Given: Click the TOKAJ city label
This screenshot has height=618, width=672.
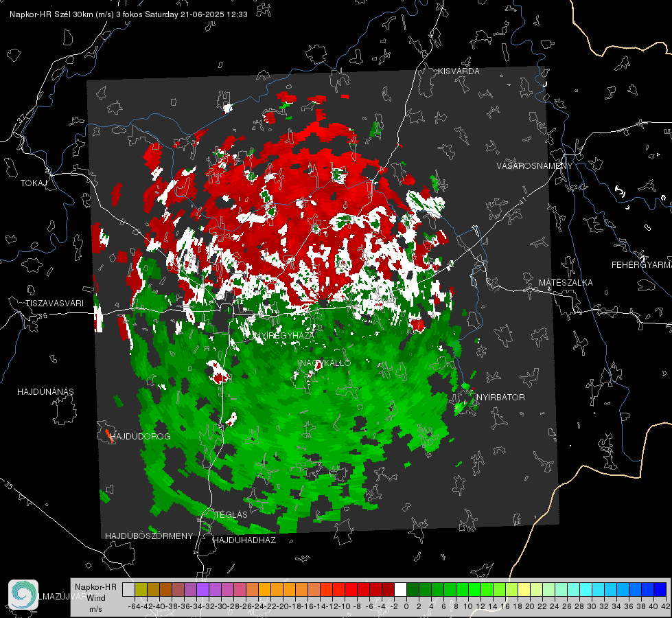Looking at the screenshot, I should 34,183.
